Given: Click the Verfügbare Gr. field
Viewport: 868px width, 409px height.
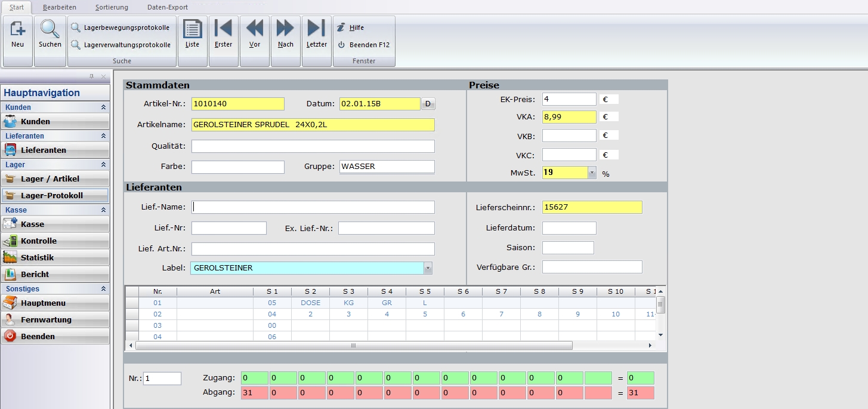Looking at the screenshot, I should click(592, 267).
